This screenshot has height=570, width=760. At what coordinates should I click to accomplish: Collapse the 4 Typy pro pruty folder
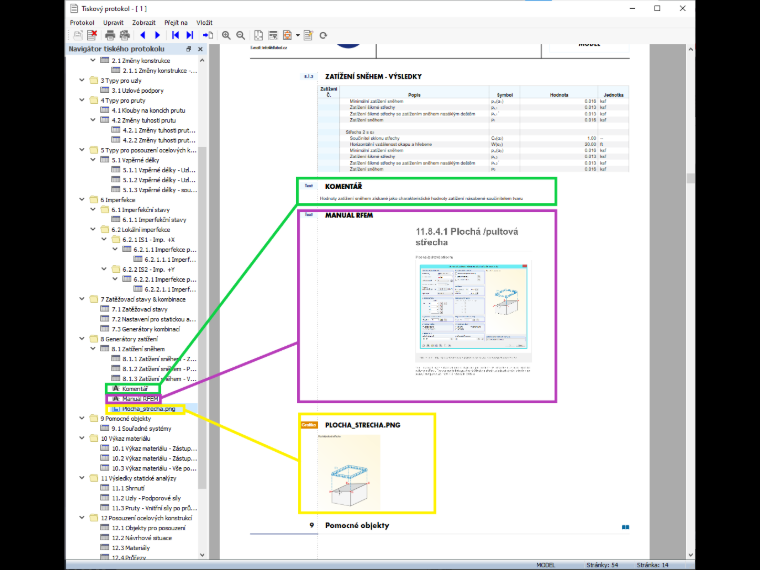point(82,100)
